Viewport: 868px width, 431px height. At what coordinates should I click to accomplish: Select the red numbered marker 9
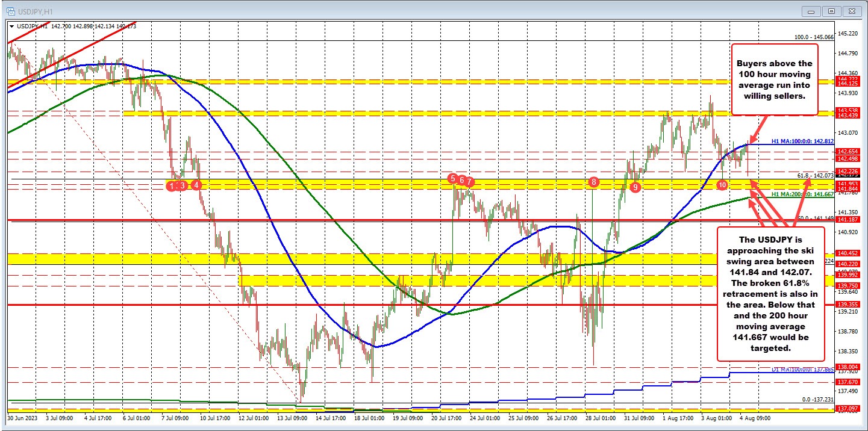coord(635,187)
